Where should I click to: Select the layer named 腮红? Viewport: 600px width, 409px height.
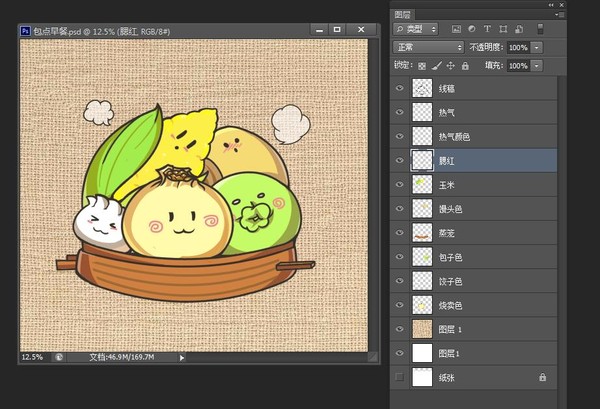(483, 161)
